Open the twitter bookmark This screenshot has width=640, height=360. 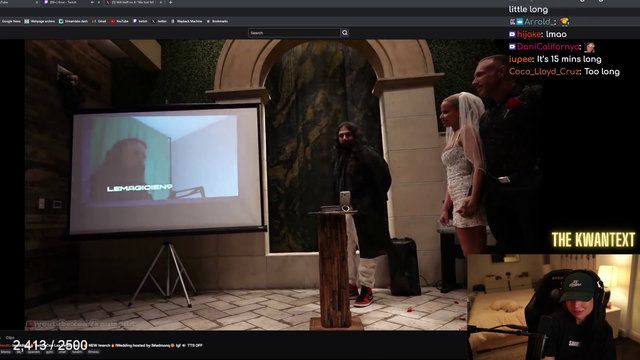click(159, 21)
